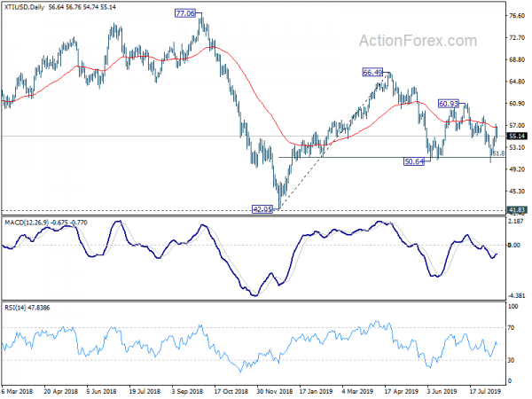Screen dimensions: 532x399
Task: Click the 42.05 low price label
Action: click(262, 209)
